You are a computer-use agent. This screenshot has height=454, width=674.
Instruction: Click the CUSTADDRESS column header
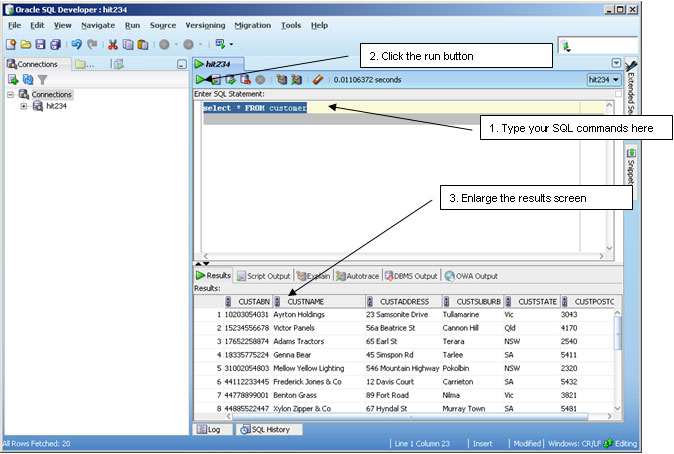(x=403, y=302)
